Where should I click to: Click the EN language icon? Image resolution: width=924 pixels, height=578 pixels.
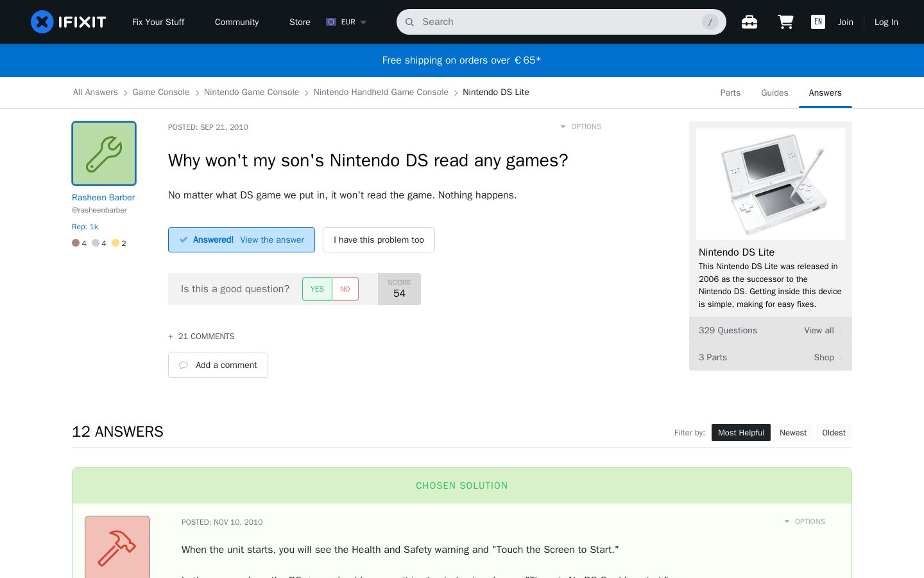pyautogui.click(x=818, y=22)
